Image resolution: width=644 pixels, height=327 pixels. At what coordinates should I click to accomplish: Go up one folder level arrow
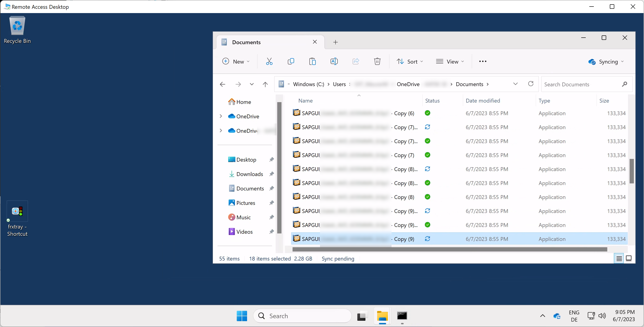click(265, 84)
